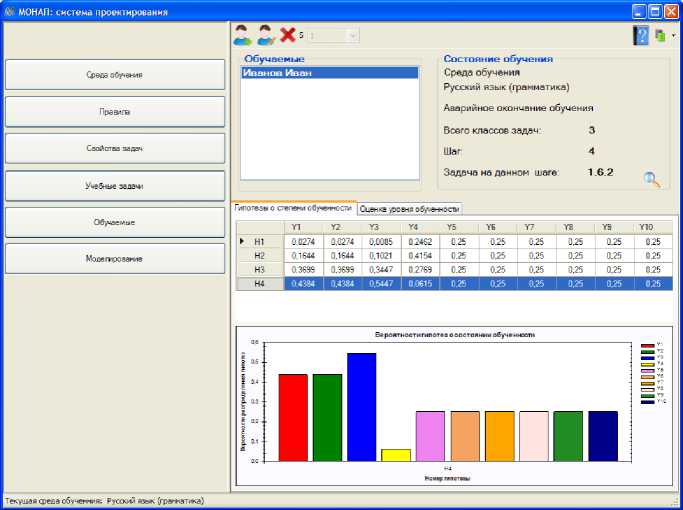683x510 pixels.
Task: Click the magnifier icon near task 1.6.2
Action: (652, 179)
